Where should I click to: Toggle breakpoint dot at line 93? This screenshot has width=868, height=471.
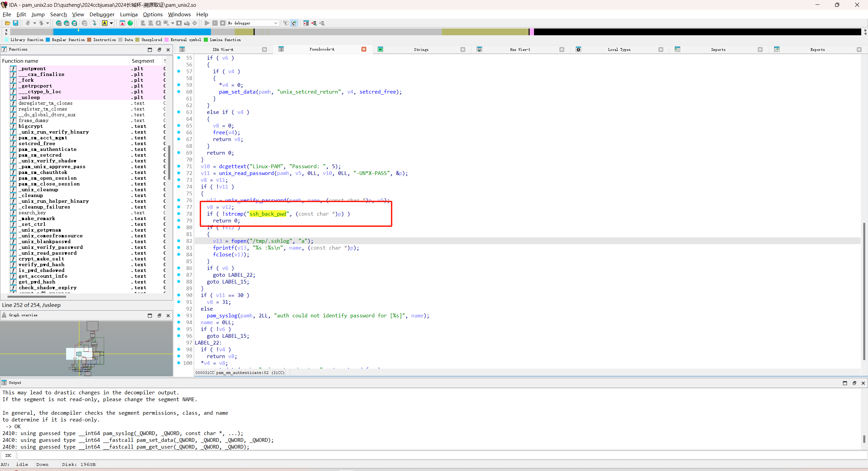click(179, 315)
